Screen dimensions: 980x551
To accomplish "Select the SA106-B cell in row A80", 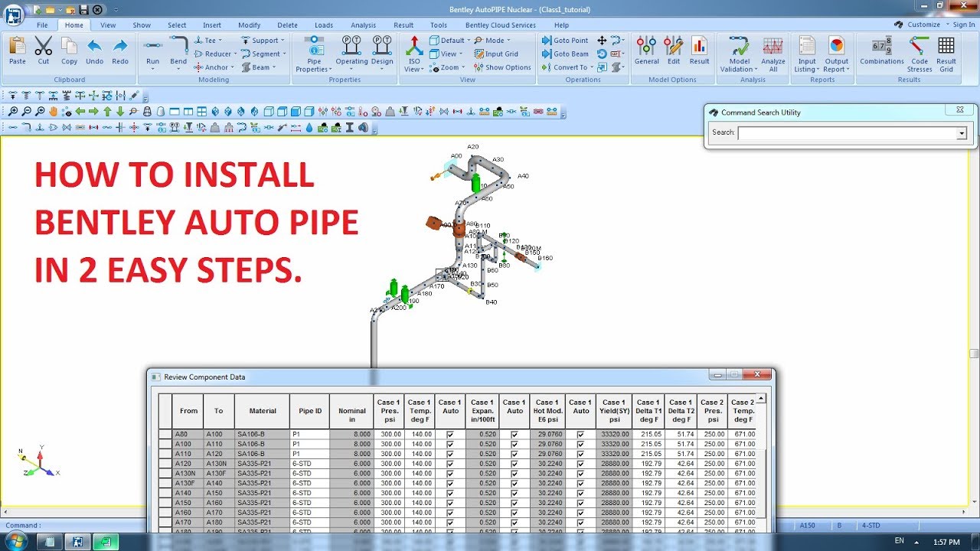I will tap(263, 434).
